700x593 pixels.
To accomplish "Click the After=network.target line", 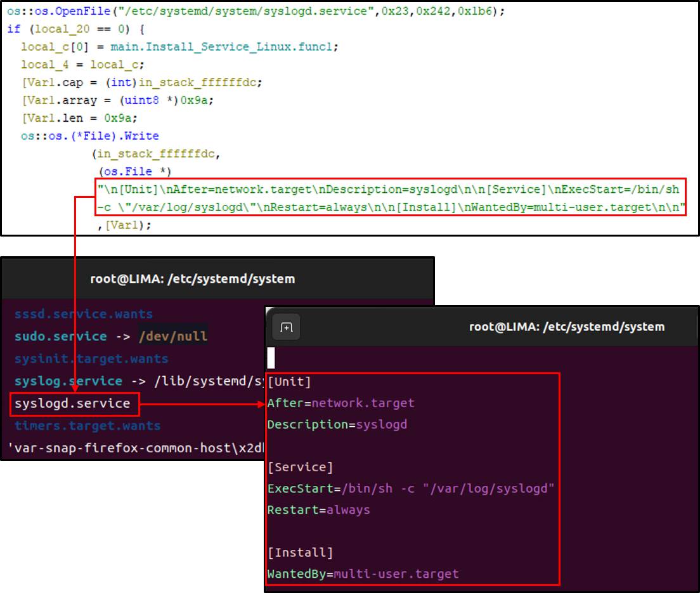I will [341, 403].
